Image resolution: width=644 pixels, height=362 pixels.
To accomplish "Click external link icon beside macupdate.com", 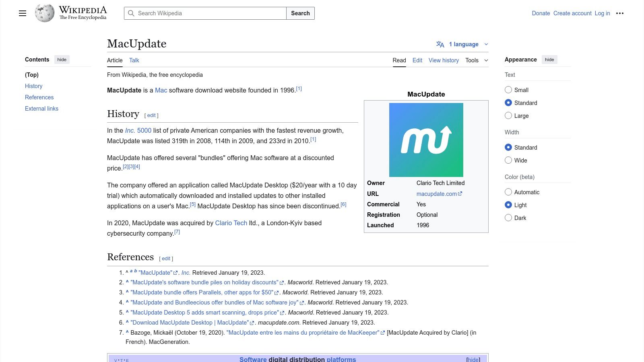I will (x=460, y=194).
